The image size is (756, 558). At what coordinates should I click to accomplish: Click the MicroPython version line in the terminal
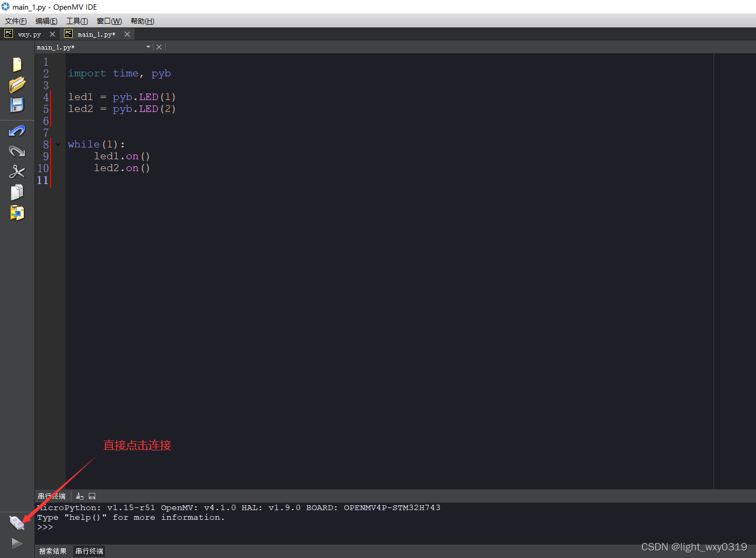(239, 507)
